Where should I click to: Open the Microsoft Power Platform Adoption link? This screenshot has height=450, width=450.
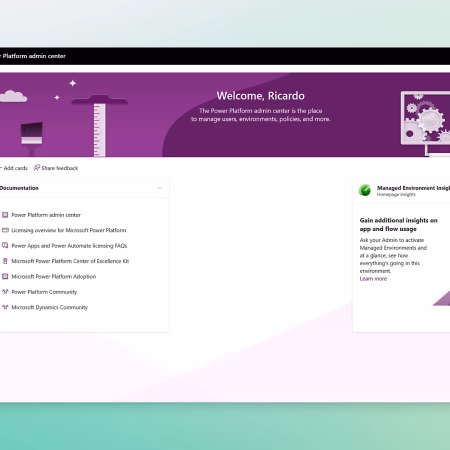pos(54,276)
